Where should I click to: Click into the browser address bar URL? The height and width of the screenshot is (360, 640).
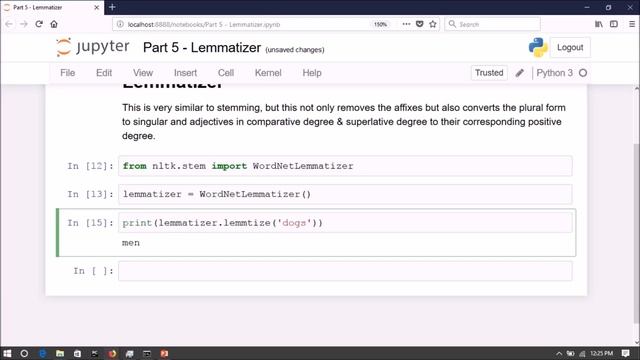tap(204, 24)
